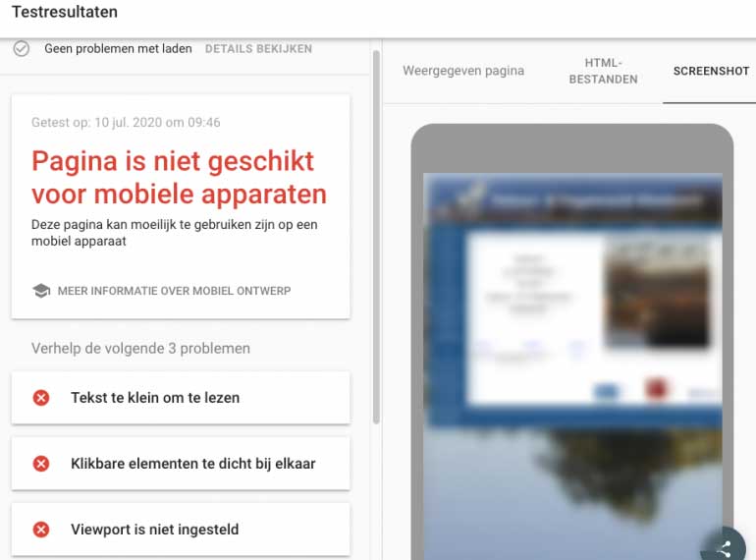Switch to the 'HTML-BESTANDEN' tab
The image size is (756, 560).
(603, 71)
